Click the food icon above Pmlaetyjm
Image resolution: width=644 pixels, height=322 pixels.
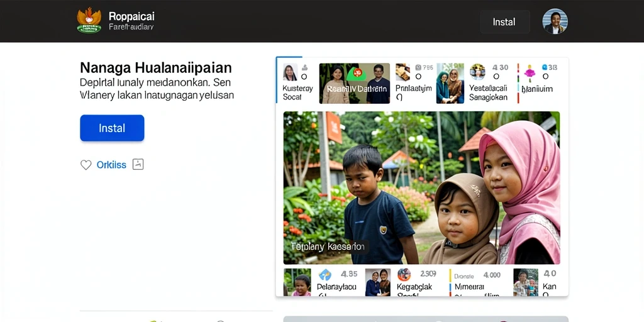pos(403,72)
